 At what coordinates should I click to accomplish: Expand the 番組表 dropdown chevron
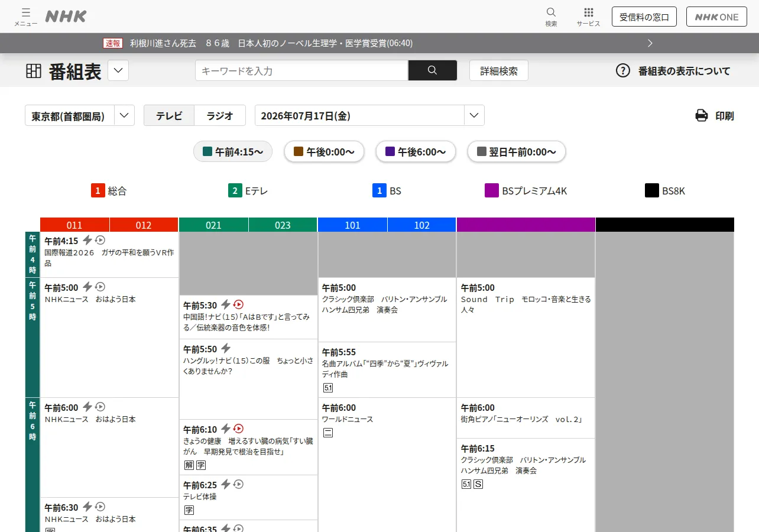pyautogui.click(x=118, y=71)
